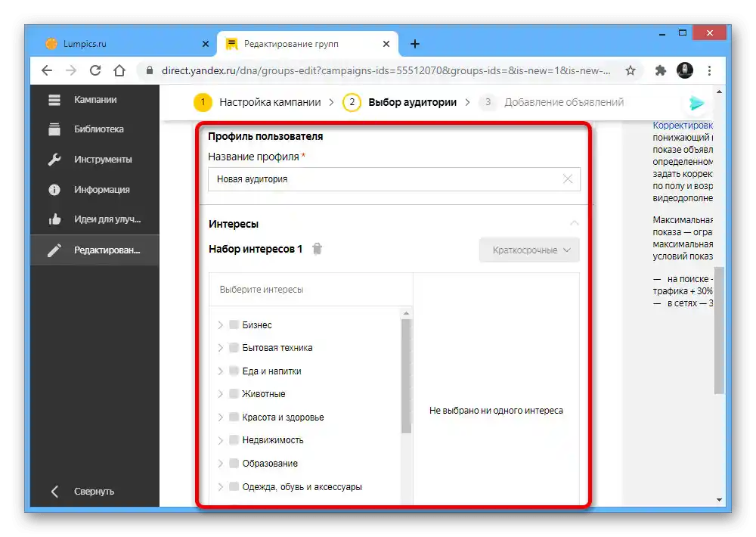Collapse sidebar with Свернуть arrow

click(54, 492)
